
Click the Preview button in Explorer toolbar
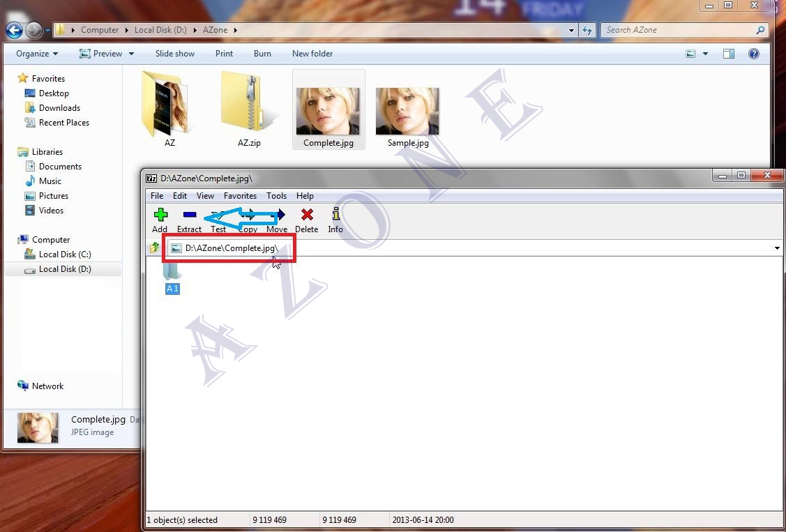tap(101, 54)
